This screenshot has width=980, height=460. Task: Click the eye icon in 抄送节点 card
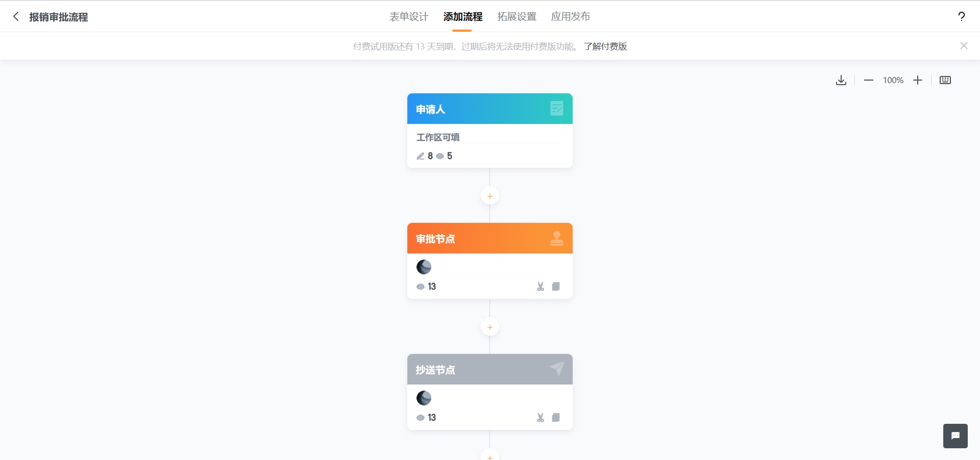point(421,418)
